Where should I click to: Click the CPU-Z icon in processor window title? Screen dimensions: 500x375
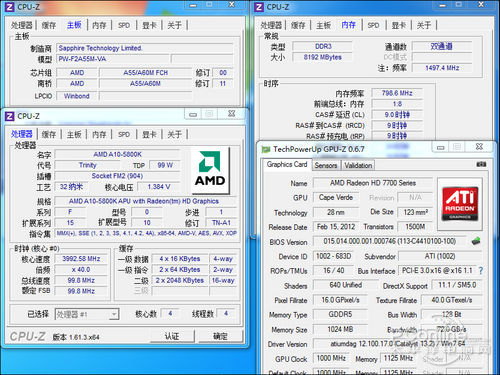[10, 116]
